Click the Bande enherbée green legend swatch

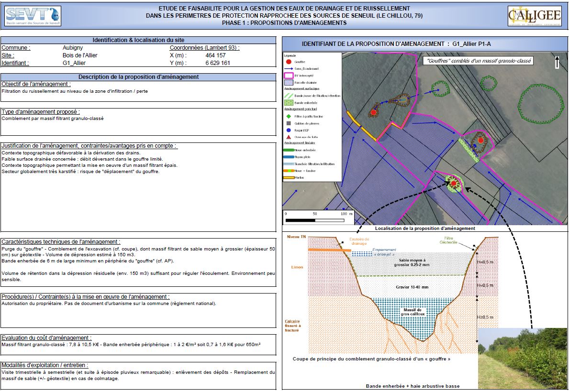[x=289, y=103]
